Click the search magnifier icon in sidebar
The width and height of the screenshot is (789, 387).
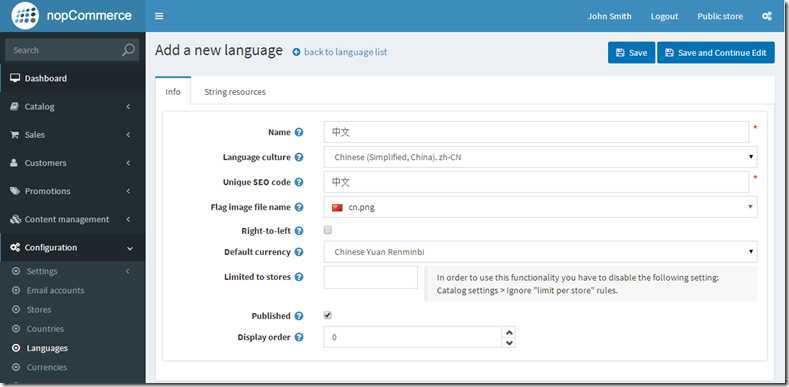pos(128,50)
